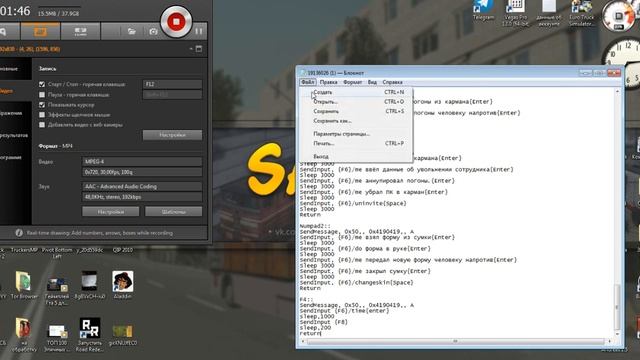Open the Формат menu in Notepad
This screenshot has width=640, height=360.
tap(352, 82)
